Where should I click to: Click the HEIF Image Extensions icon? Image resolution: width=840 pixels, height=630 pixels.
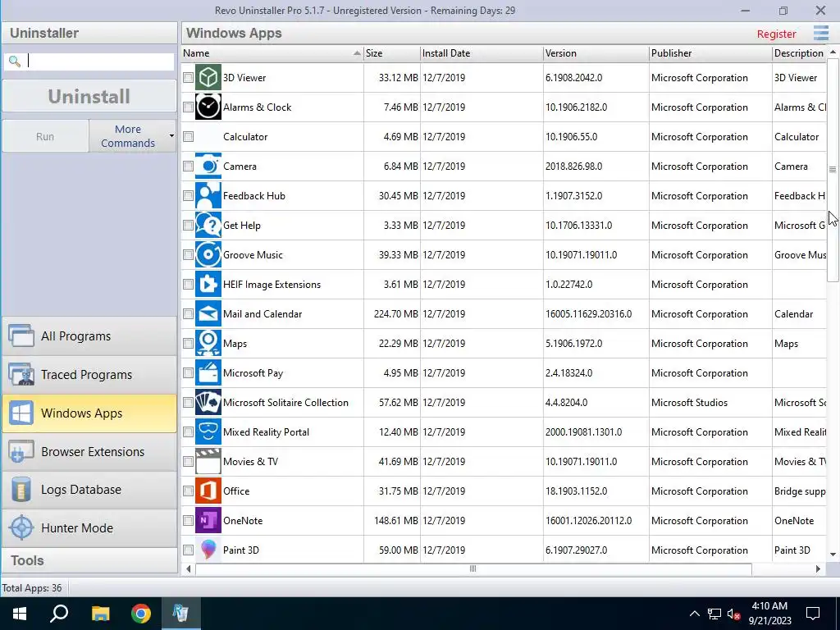(208, 284)
